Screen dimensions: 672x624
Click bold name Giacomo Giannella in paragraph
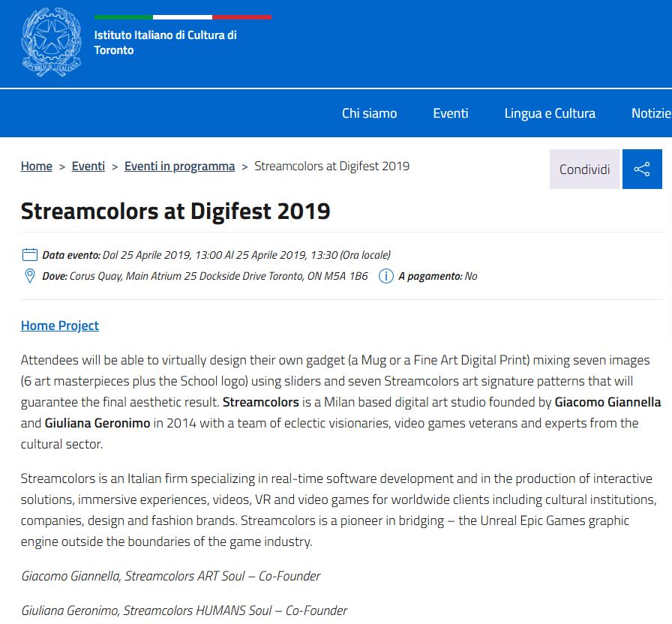pyautogui.click(x=607, y=402)
